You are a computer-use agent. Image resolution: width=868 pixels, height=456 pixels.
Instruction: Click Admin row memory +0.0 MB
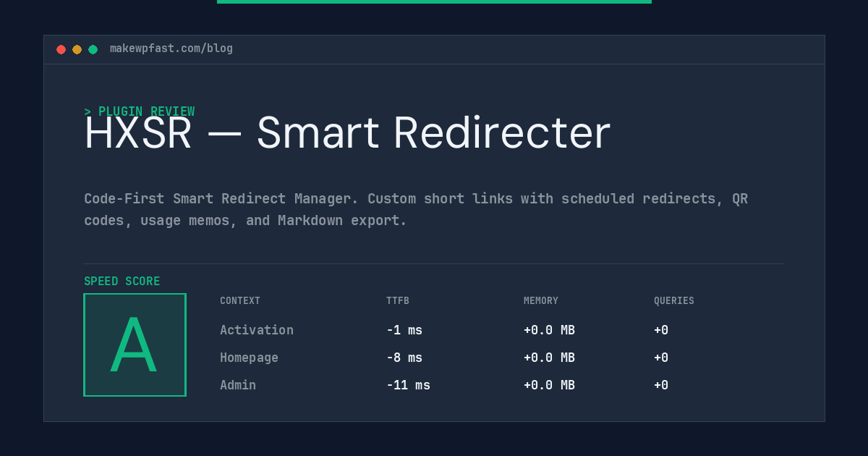(549, 385)
